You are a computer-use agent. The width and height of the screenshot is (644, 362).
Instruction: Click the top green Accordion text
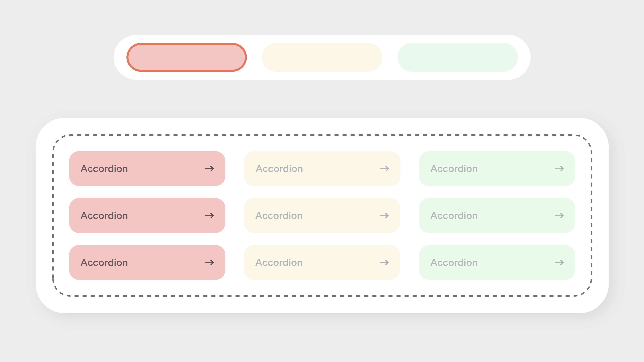(454, 169)
